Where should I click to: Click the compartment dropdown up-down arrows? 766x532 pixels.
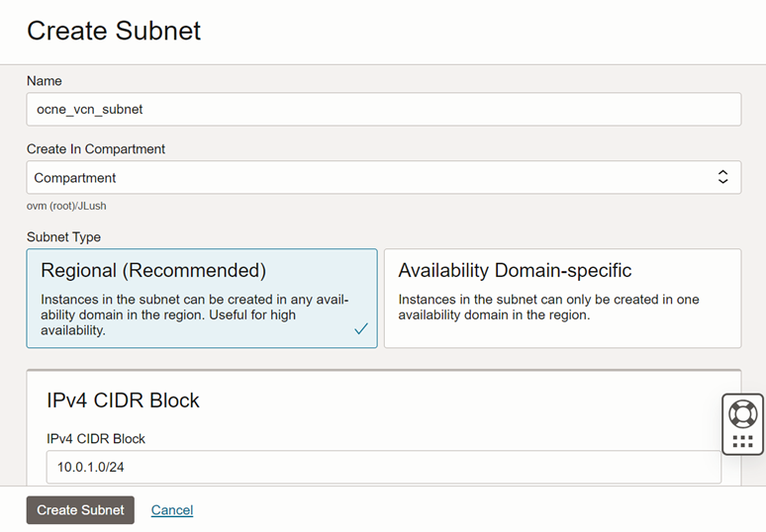(x=723, y=177)
